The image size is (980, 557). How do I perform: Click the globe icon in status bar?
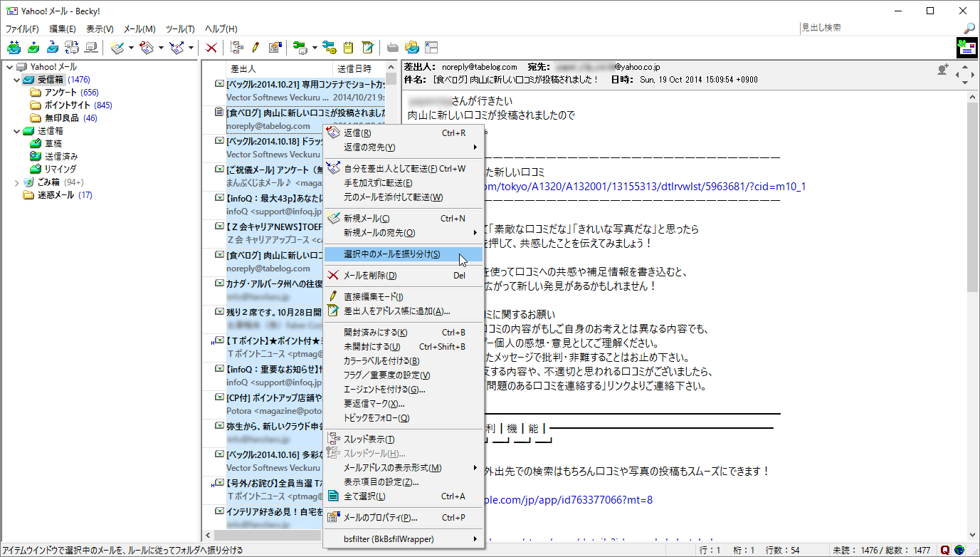[x=959, y=550]
